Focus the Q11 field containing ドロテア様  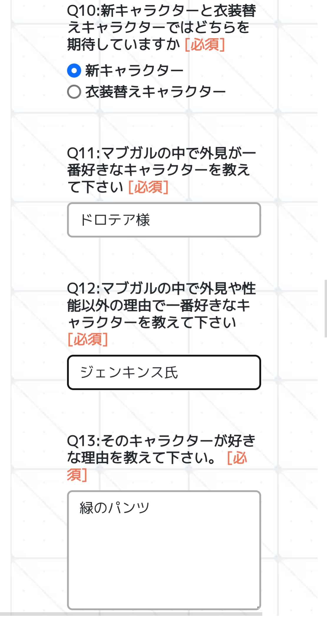164,220
